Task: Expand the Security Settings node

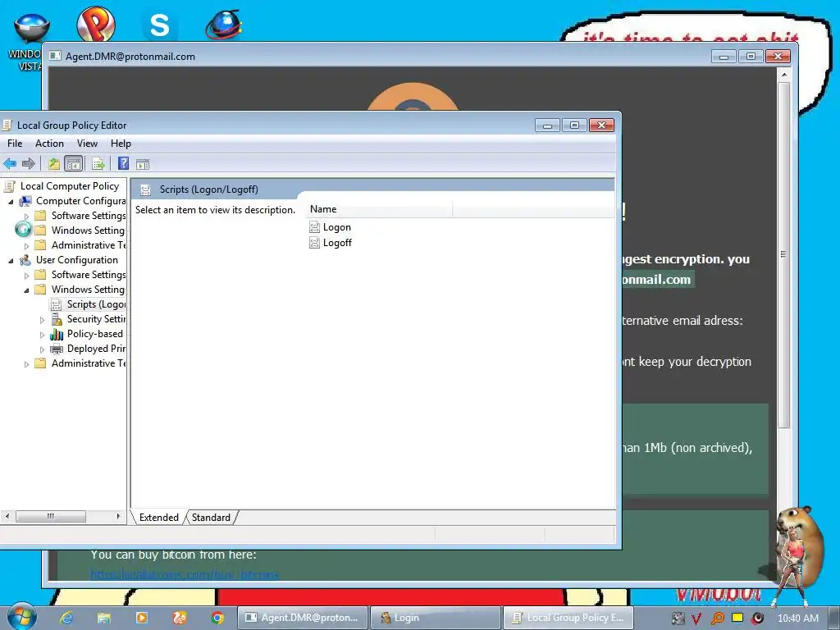Action: 42,319
